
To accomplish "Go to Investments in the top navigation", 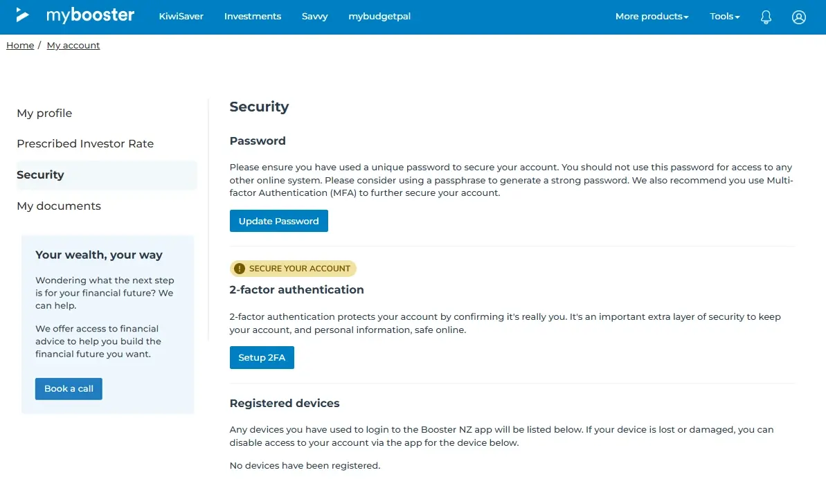I will click(x=252, y=17).
